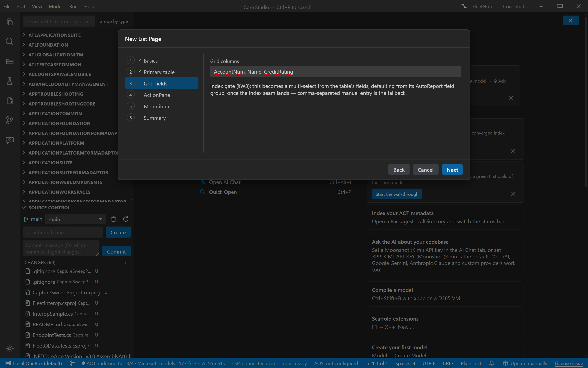The image size is (588, 368).
Task: Click the new branch name field
Action: tap(63, 232)
